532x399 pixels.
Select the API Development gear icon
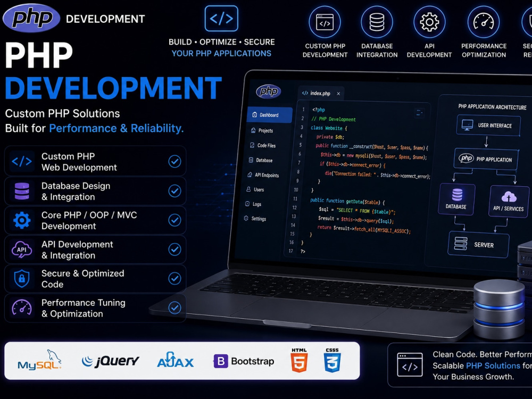tap(429, 22)
